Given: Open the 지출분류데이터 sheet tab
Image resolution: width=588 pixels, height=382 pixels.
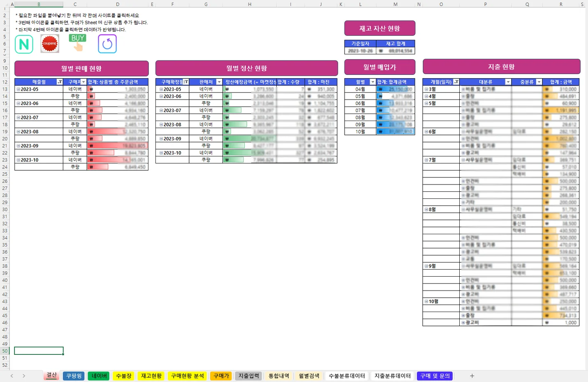Looking at the screenshot, I should [392, 376].
